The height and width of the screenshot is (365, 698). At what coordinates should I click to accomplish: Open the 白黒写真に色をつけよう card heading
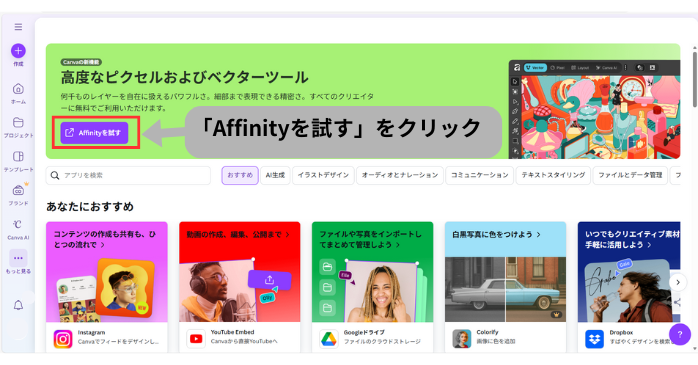pyautogui.click(x=496, y=235)
